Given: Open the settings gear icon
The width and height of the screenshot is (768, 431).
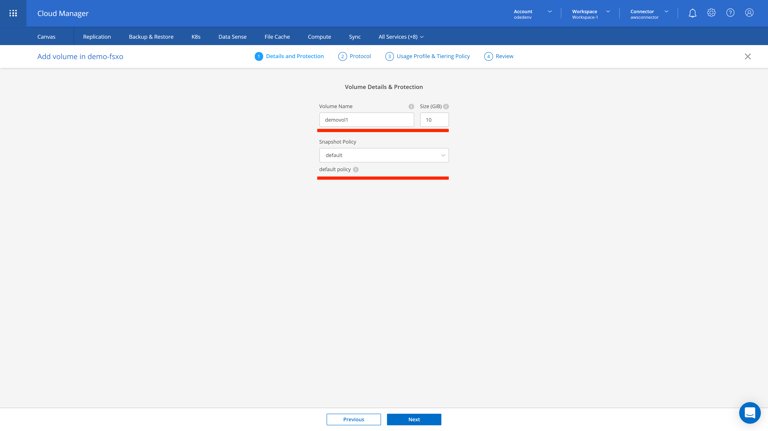Looking at the screenshot, I should coord(711,13).
